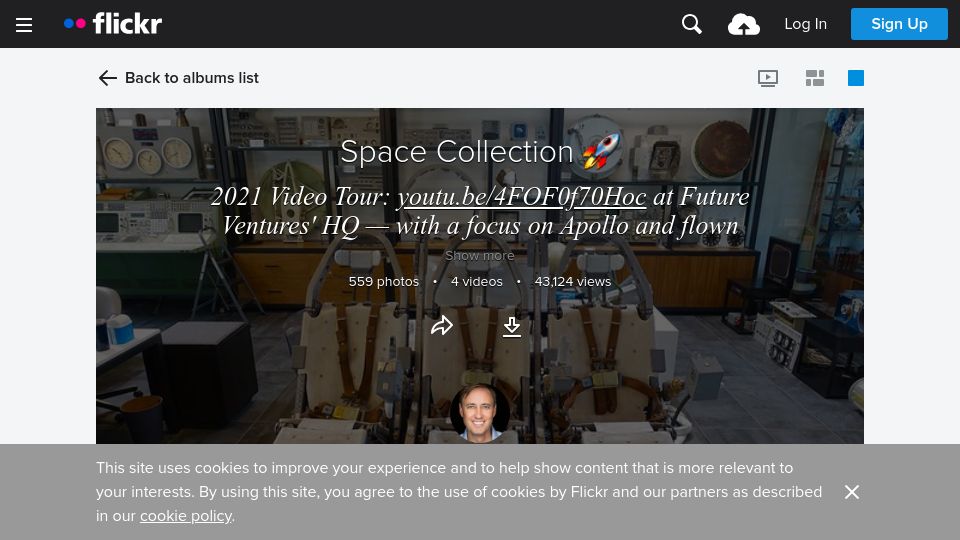This screenshot has height=540, width=960.
Task: Click the Sign Up button
Action: 899,24
